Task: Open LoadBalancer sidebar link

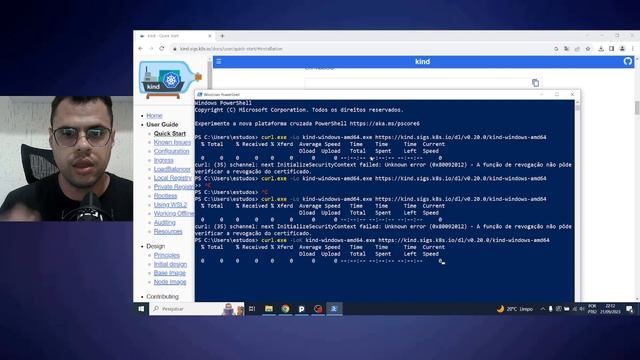Action: pyautogui.click(x=172, y=169)
